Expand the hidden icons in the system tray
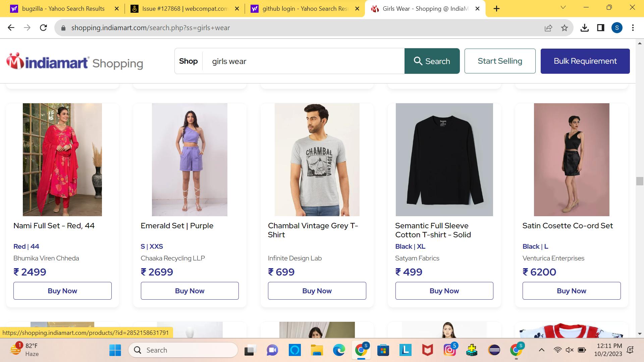This screenshot has height=362, width=644. point(542,350)
